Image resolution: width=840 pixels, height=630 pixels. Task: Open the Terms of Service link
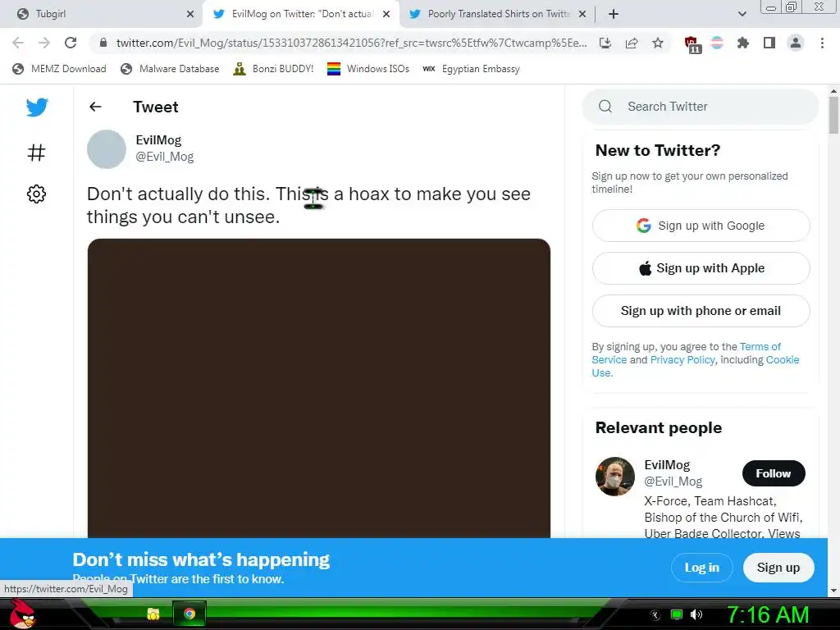(x=760, y=347)
